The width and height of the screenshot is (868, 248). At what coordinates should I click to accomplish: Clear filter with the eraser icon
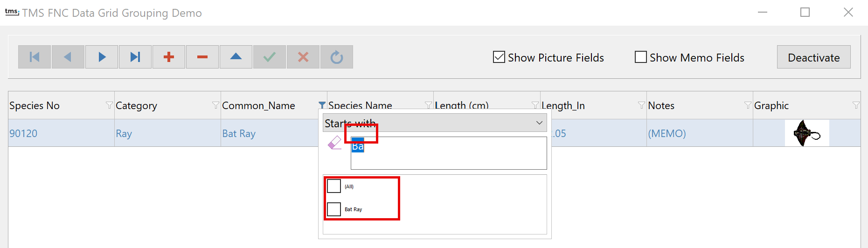coord(335,143)
